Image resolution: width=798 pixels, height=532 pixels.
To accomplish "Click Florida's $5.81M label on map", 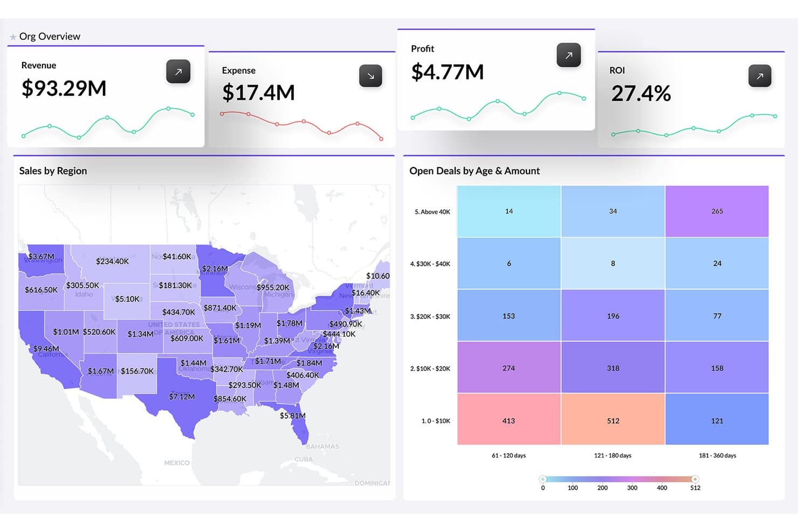I will point(293,416).
